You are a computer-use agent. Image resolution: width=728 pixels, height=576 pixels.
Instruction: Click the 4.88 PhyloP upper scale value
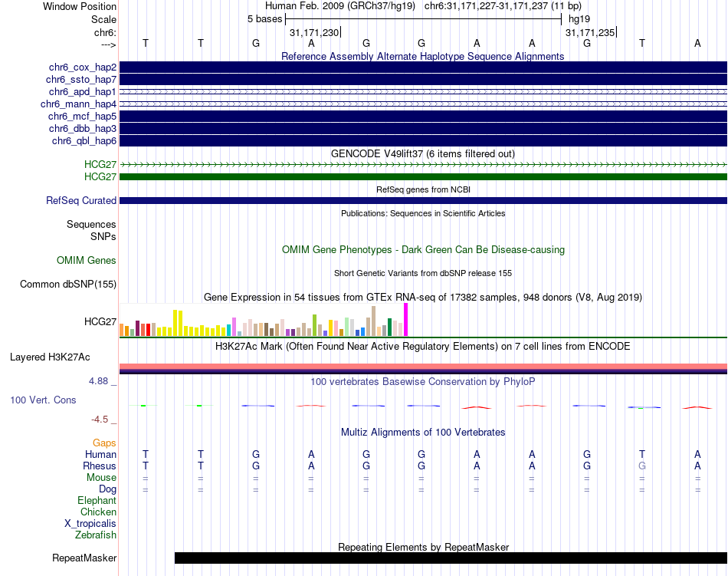click(x=98, y=381)
